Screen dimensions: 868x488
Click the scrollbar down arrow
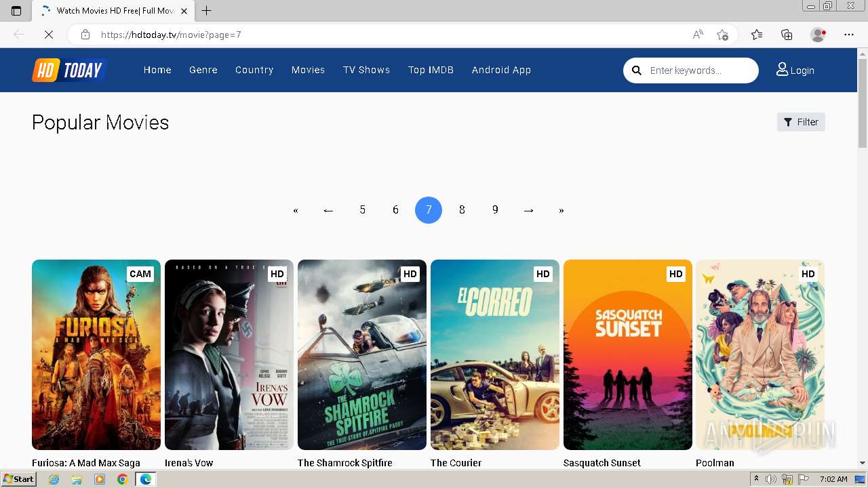coord(863,463)
